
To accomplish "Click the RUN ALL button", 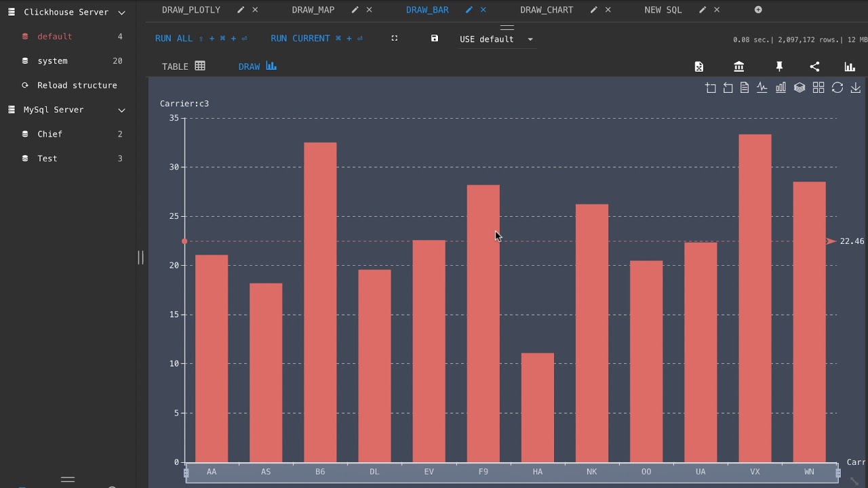I will click(201, 39).
